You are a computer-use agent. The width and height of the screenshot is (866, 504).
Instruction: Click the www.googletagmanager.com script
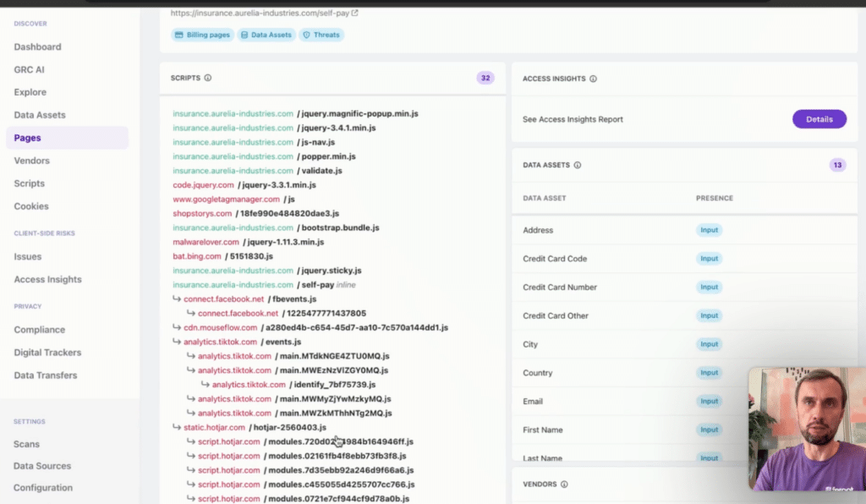(233, 200)
